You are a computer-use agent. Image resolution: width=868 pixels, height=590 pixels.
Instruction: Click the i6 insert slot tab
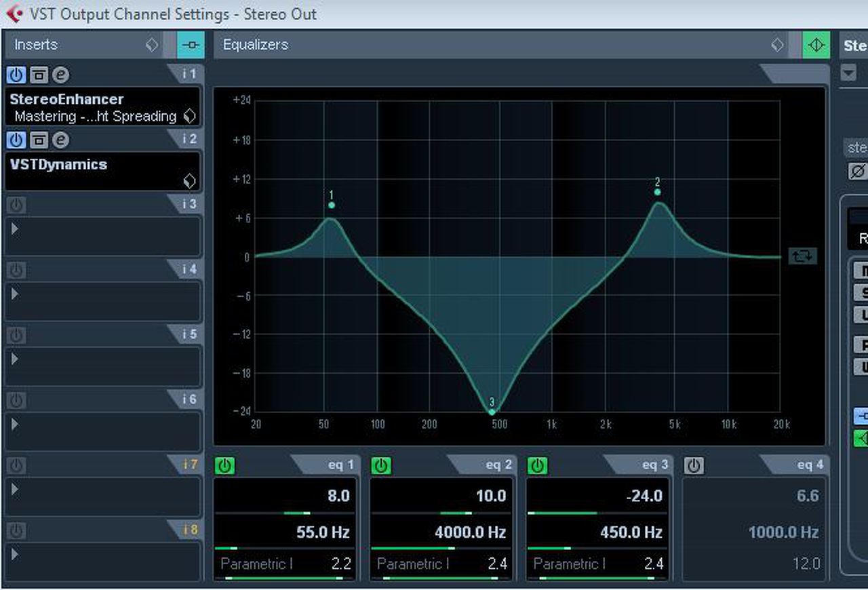[x=185, y=399]
